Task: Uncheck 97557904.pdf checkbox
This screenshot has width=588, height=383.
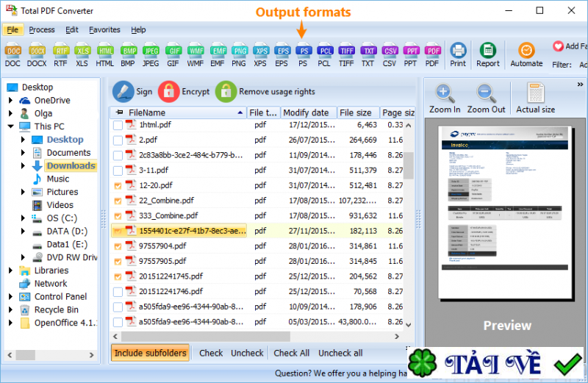Action: tap(118, 246)
